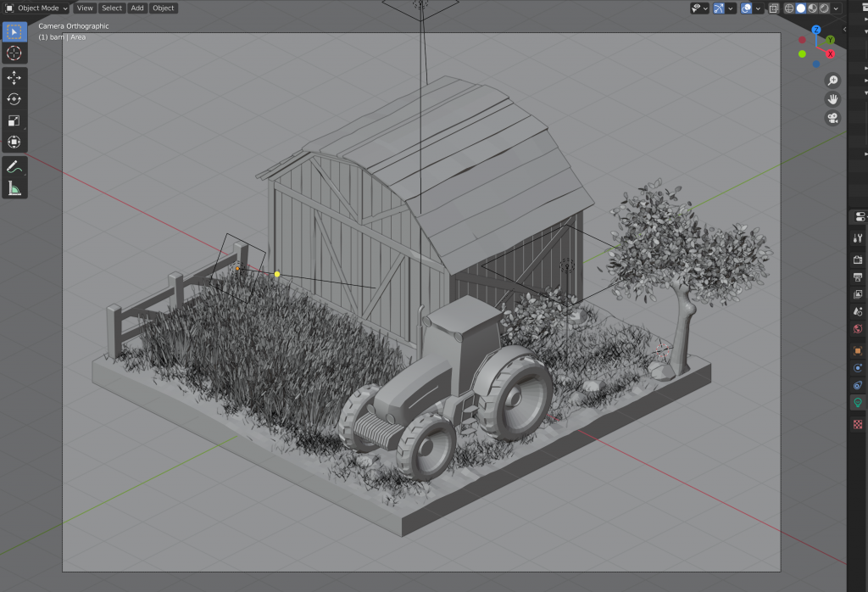Align view to the red X axis

click(x=831, y=53)
